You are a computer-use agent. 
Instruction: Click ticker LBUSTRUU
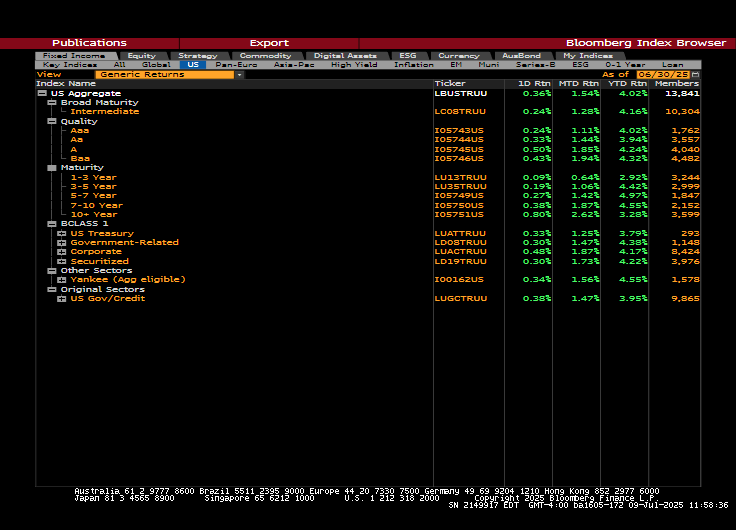(x=461, y=93)
